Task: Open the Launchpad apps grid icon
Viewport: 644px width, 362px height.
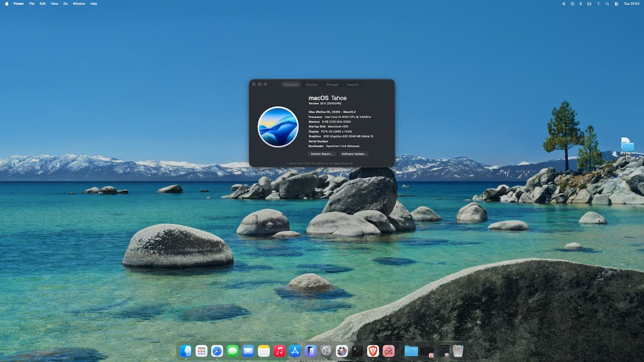Action: [x=201, y=351]
